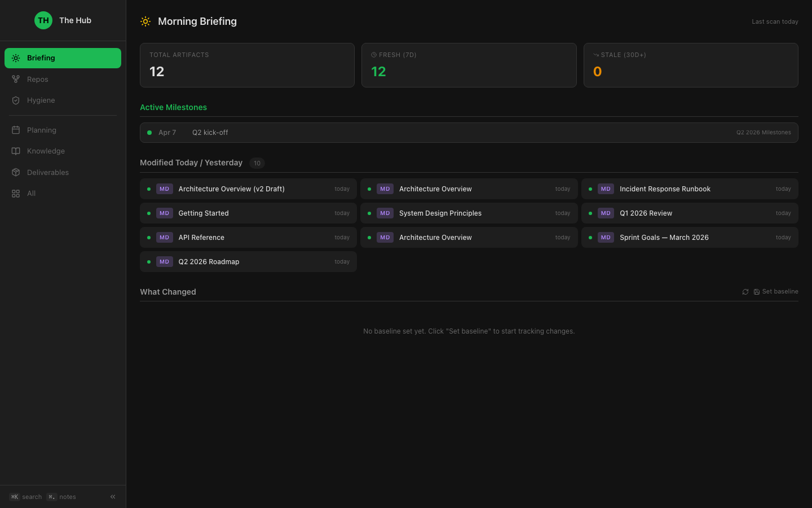
Task: Go to the Planning calendar view
Action: click(41, 130)
